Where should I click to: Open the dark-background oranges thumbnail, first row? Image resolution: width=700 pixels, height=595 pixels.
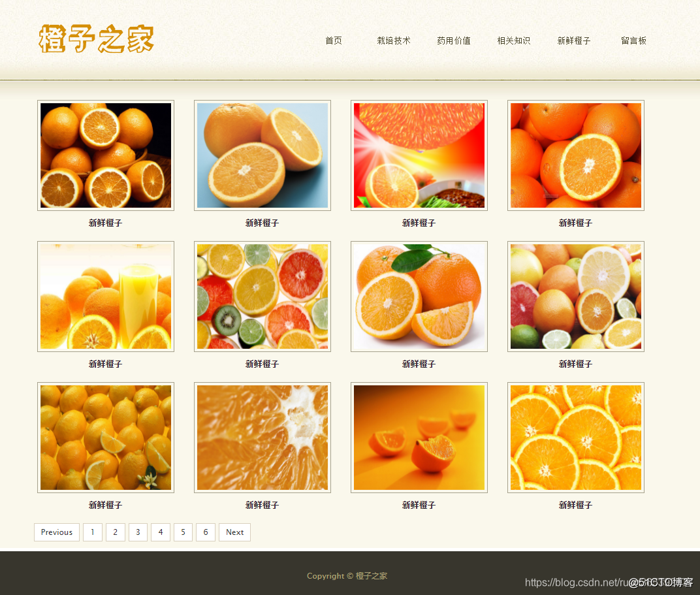[105, 155]
